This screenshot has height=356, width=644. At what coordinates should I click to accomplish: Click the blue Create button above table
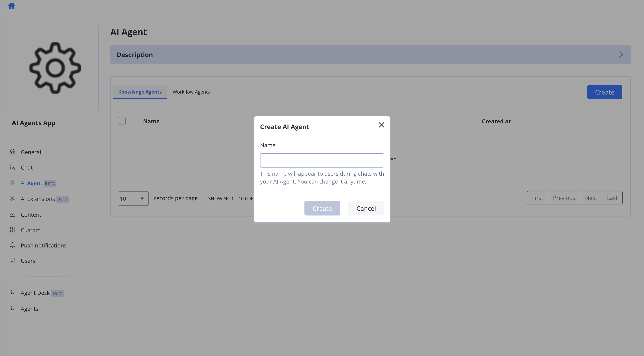coord(605,92)
